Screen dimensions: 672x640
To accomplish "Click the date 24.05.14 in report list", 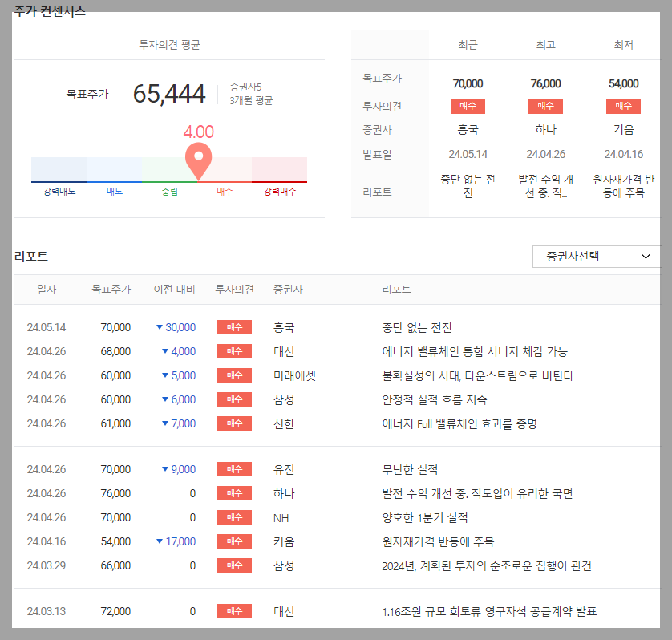I will point(47,327).
